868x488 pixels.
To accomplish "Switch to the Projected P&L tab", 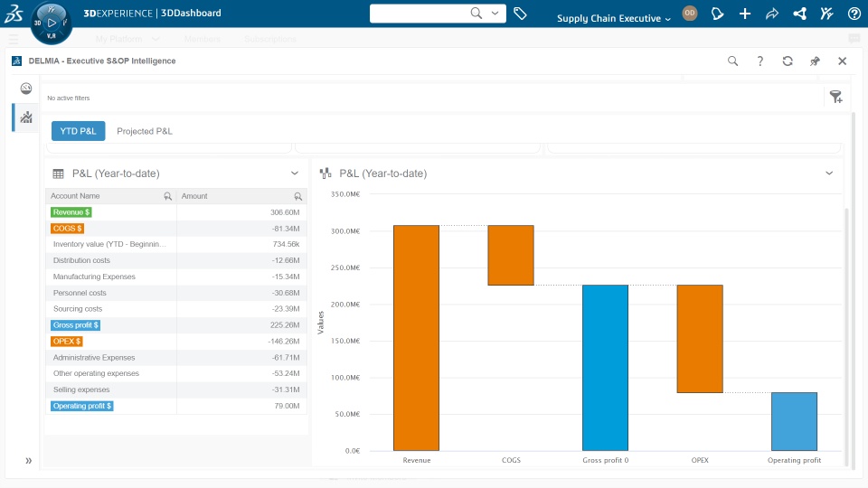I will coord(145,131).
